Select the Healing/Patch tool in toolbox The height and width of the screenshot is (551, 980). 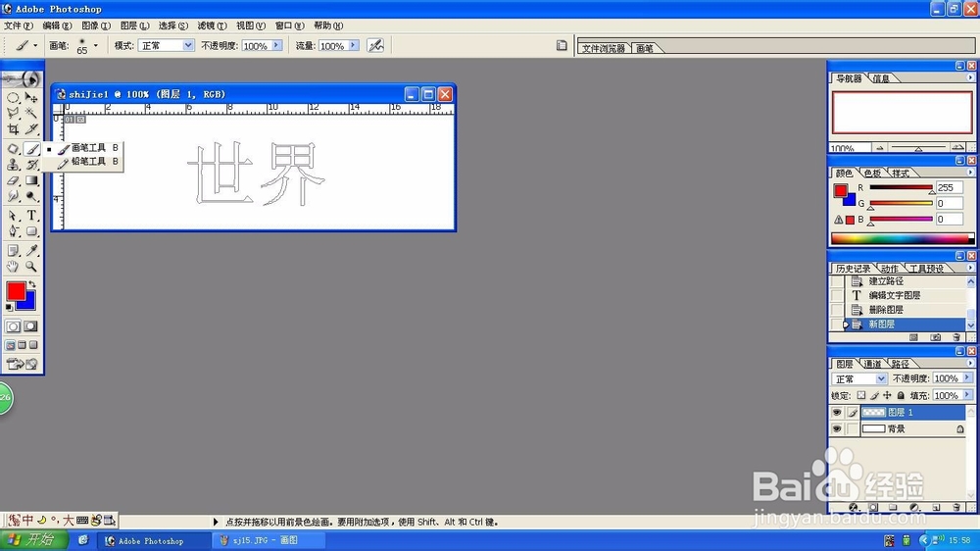point(13,149)
